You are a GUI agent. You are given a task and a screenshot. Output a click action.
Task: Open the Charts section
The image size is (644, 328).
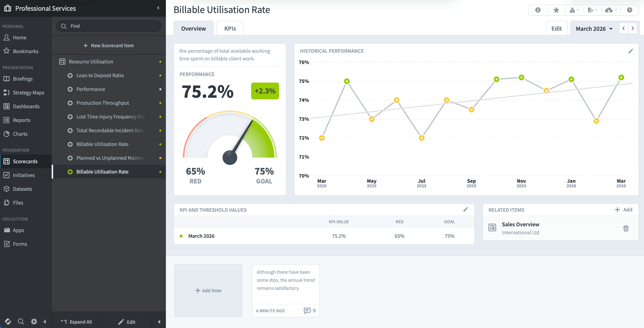(20, 134)
